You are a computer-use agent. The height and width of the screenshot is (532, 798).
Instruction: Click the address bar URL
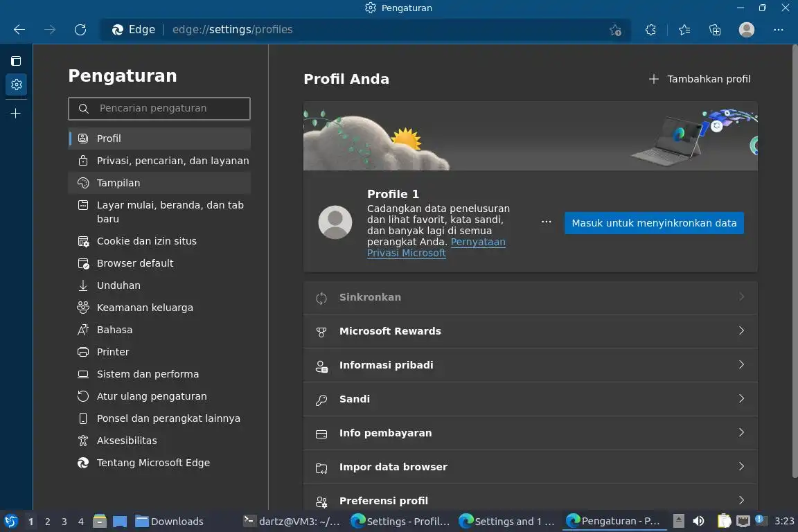[x=233, y=30]
